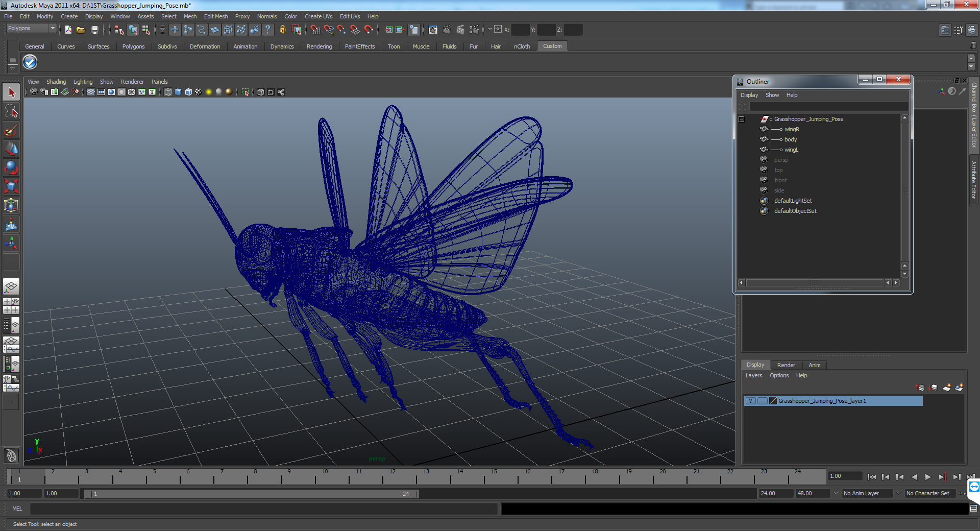Viewport: 980px width, 531px height.
Task: Open the render view window icon
Action: coord(433,30)
